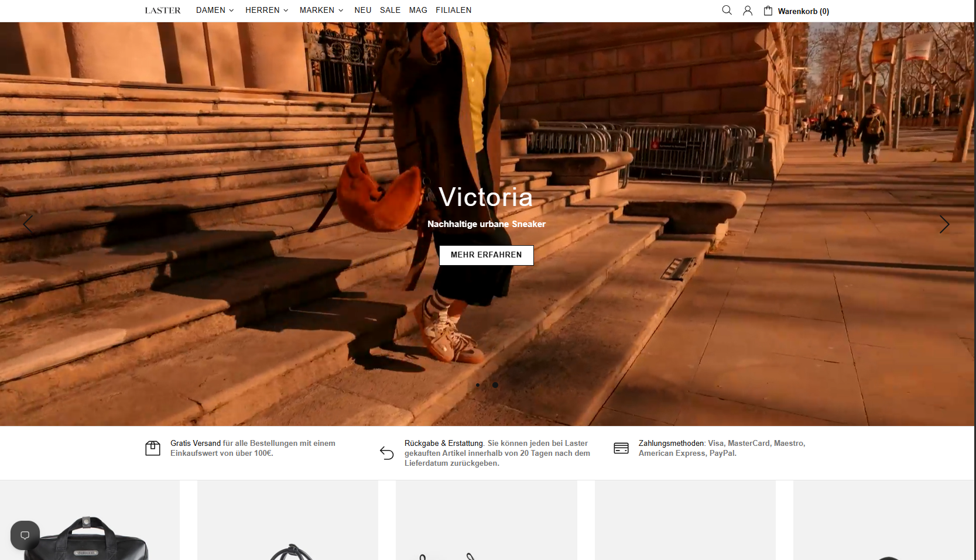Click the return arrow icon
This screenshot has height=560, width=976.
click(387, 453)
